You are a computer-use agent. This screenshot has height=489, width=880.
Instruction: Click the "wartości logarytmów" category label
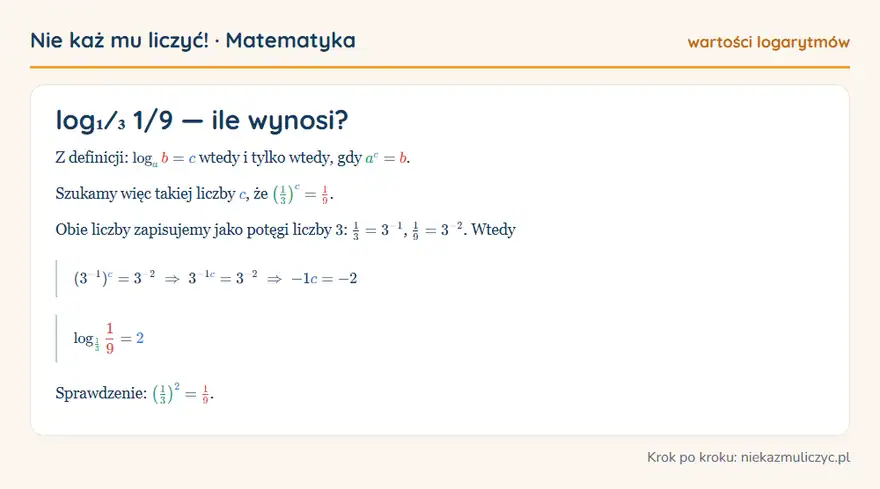click(768, 42)
